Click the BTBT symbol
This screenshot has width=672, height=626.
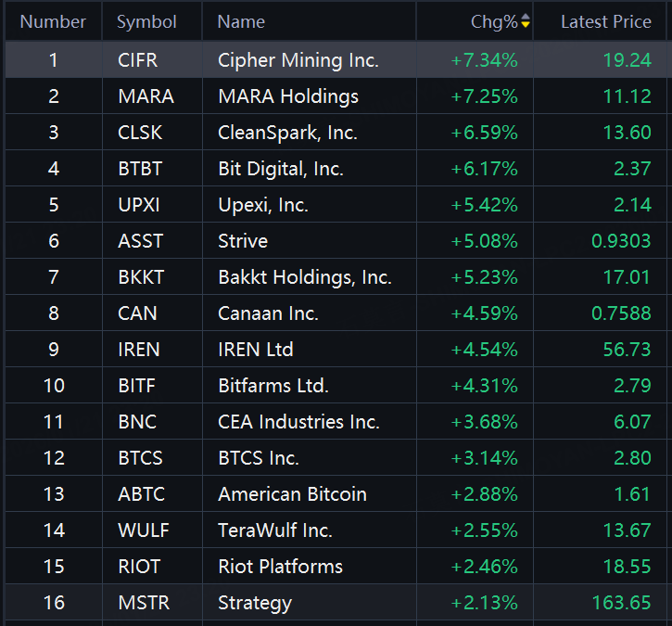coord(139,169)
